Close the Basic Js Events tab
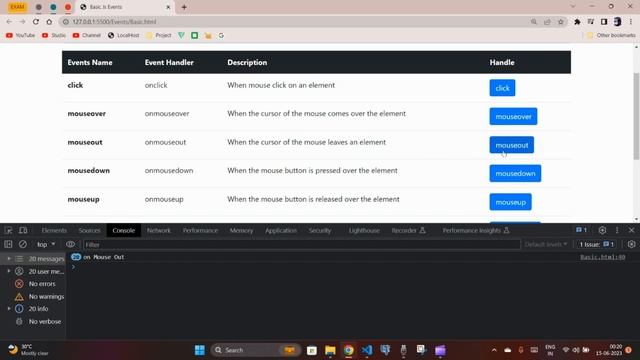640x360 pixels. (x=168, y=7)
